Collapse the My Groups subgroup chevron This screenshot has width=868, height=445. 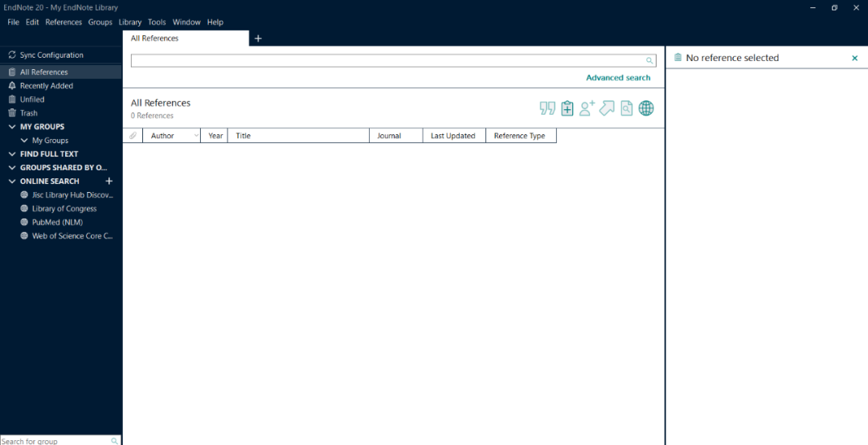pyautogui.click(x=24, y=141)
